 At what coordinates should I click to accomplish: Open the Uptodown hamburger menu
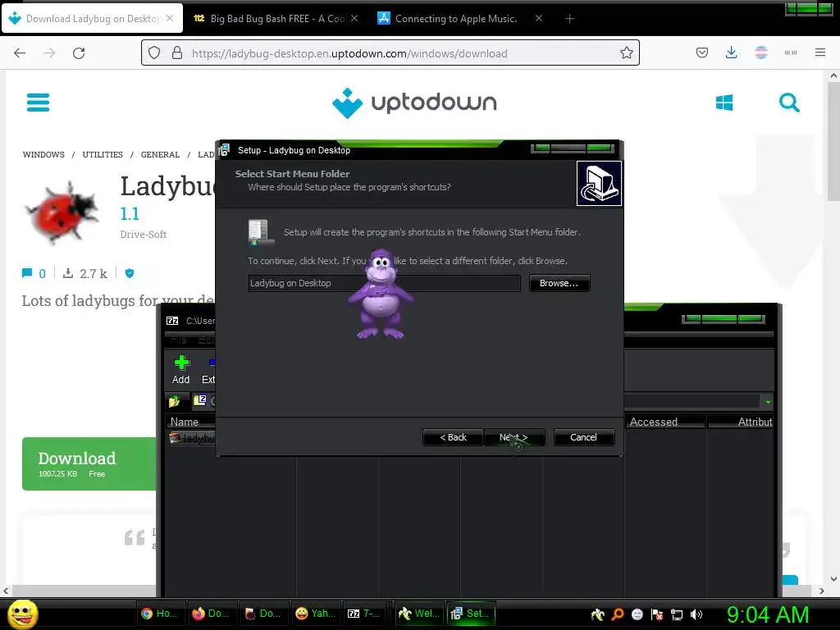tap(38, 103)
